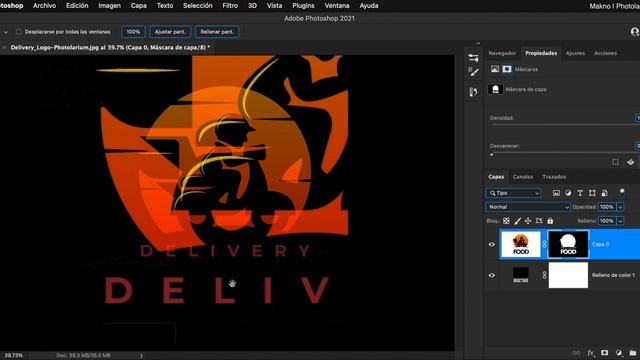This screenshot has width=640, height=360.
Task: Select the layer mask icon next to Máscaras
Action: pyautogui.click(x=507, y=69)
